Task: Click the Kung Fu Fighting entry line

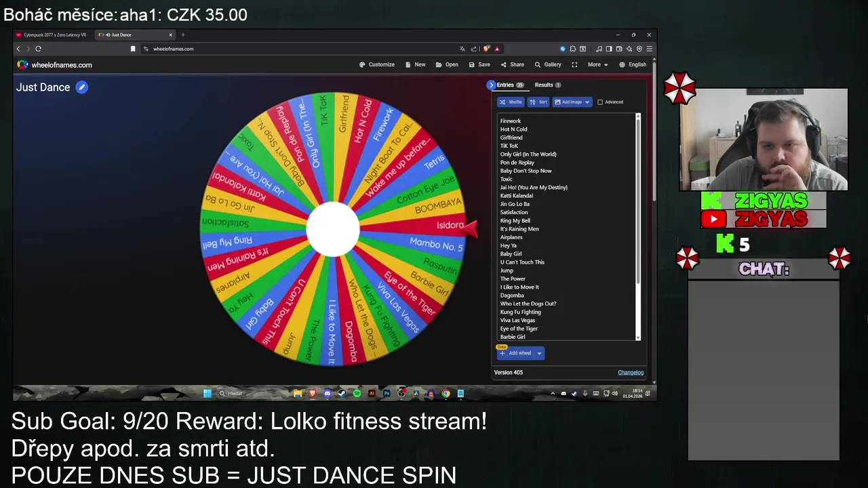Action: 520,312
